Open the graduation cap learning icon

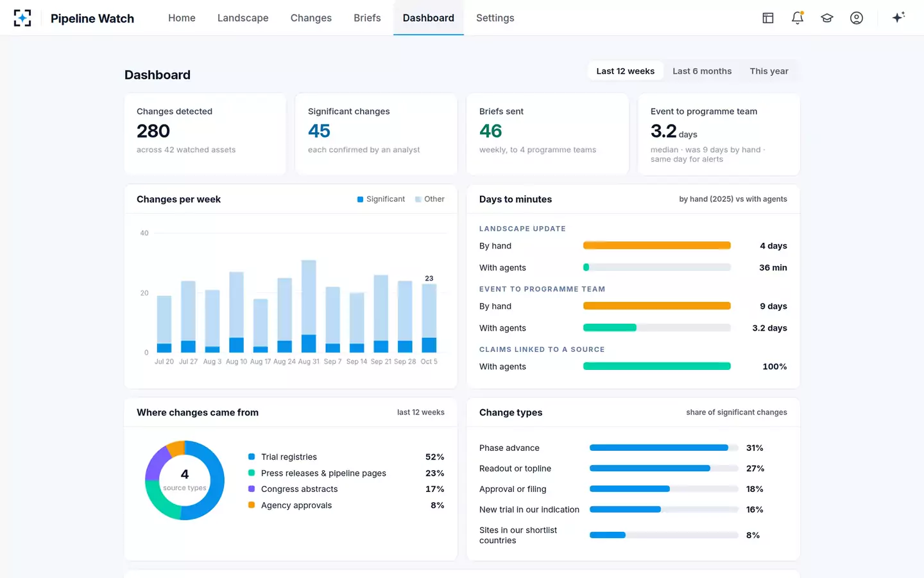coord(827,18)
